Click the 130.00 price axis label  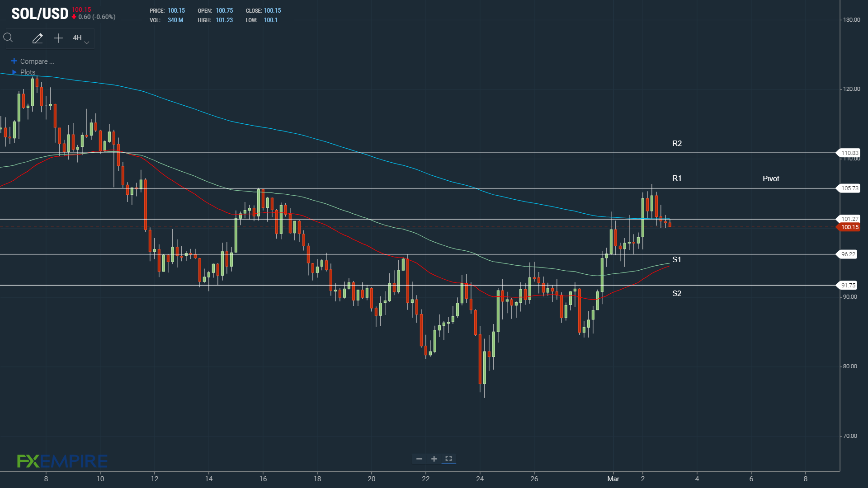point(852,20)
